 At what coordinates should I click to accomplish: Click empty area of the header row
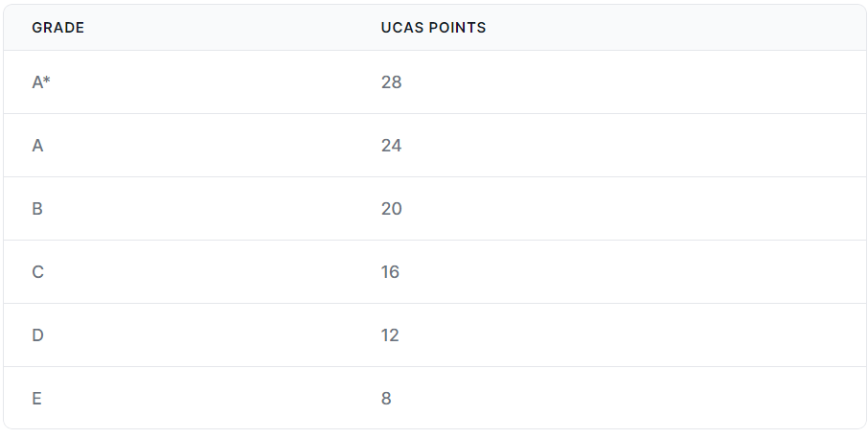coord(664,28)
